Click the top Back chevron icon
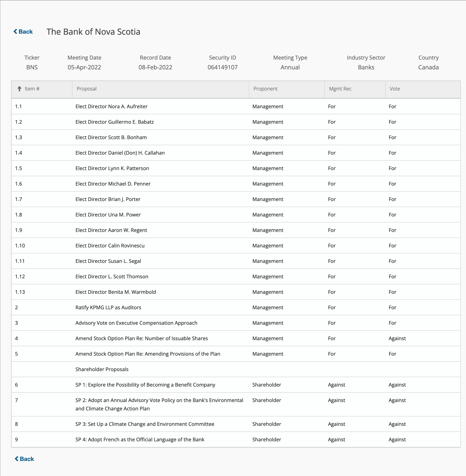The width and height of the screenshot is (466, 476). click(15, 31)
